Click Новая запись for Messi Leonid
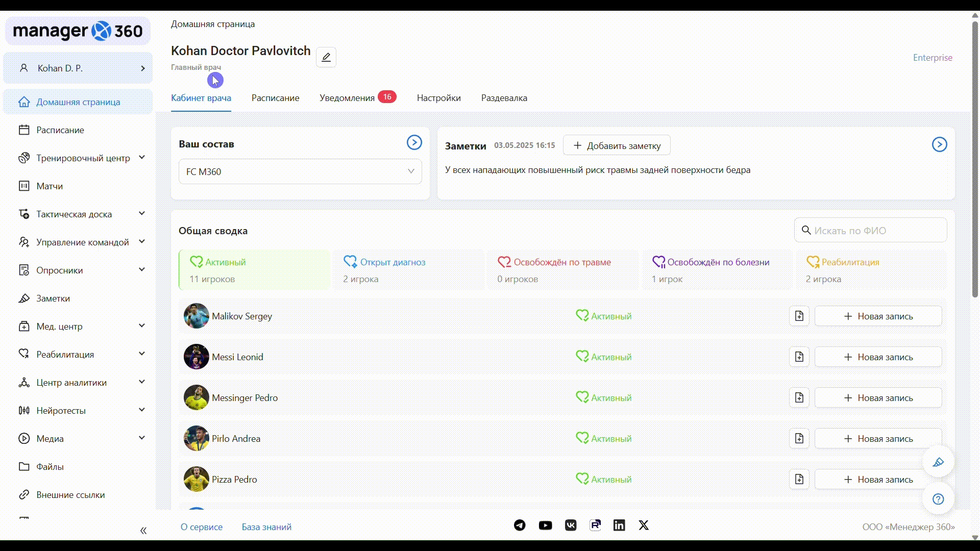This screenshot has height=551, width=980. point(878,357)
